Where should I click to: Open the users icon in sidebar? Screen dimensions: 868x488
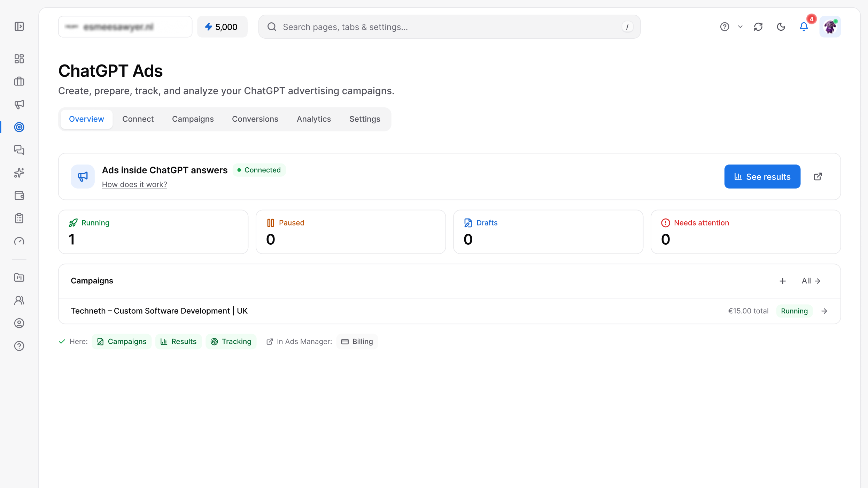(x=19, y=300)
